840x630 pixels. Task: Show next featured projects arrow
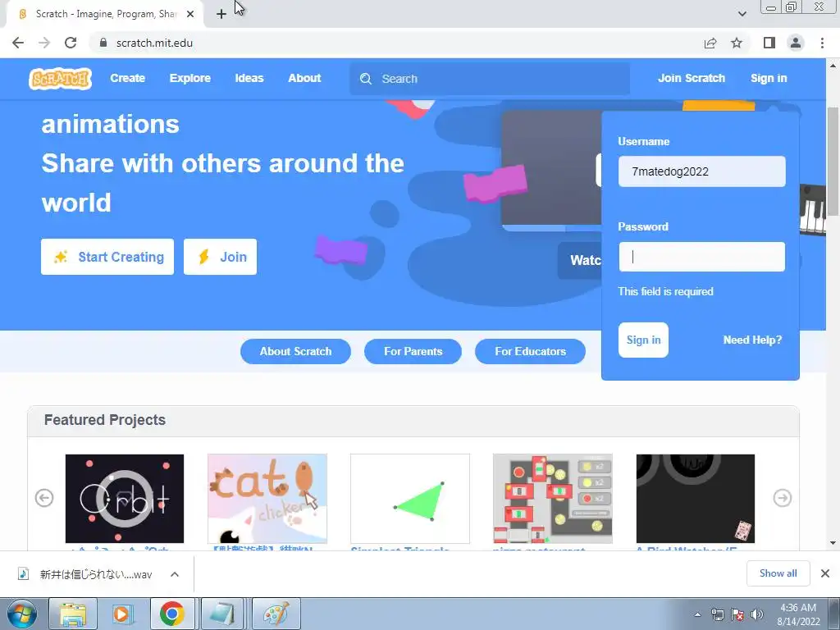782,498
